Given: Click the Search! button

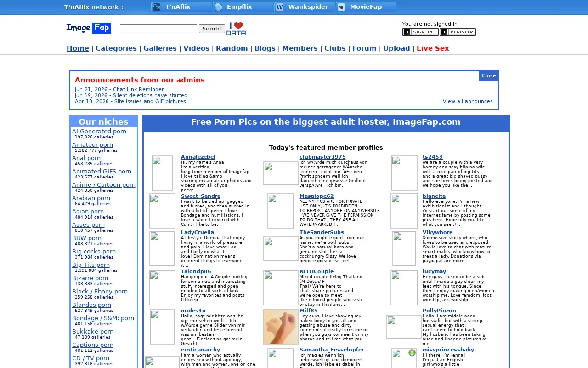Looking at the screenshot, I should [212, 29].
